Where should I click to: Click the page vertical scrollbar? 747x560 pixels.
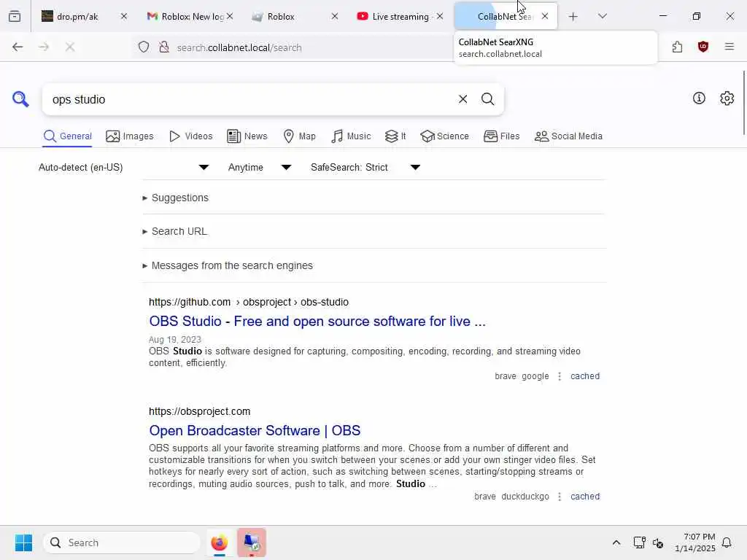pyautogui.click(x=743, y=102)
